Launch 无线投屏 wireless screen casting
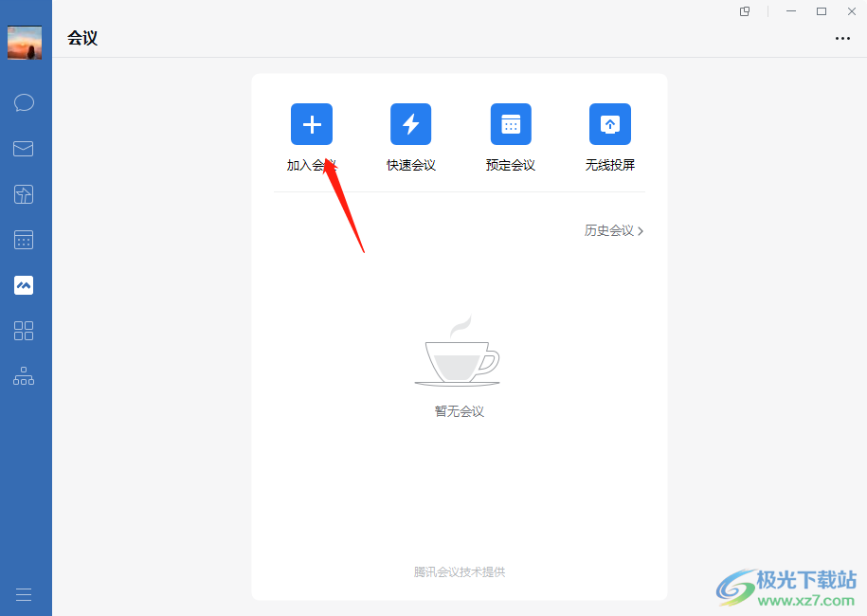Viewport: 867px width, 616px height. (x=609, y=124)
